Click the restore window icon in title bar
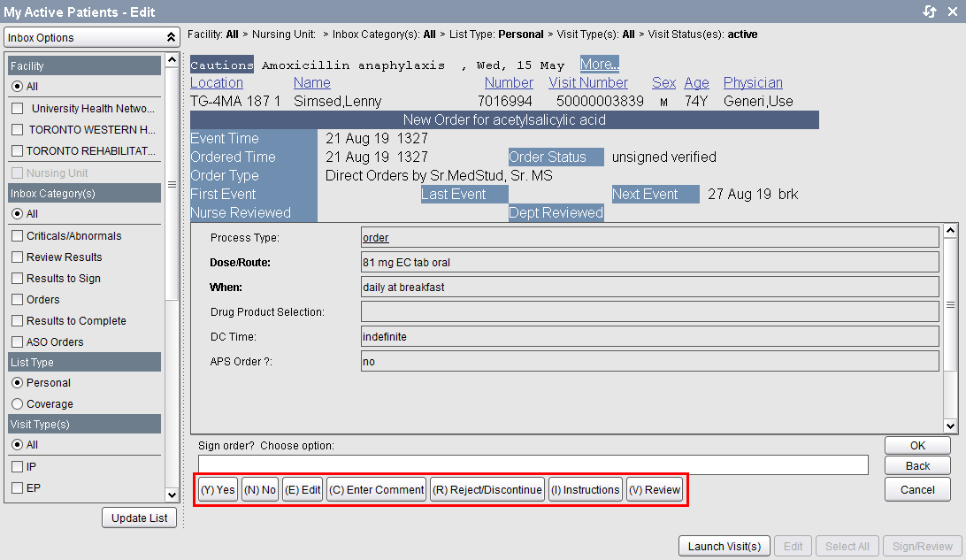966x560 pixels. click(x=929, y=11)
